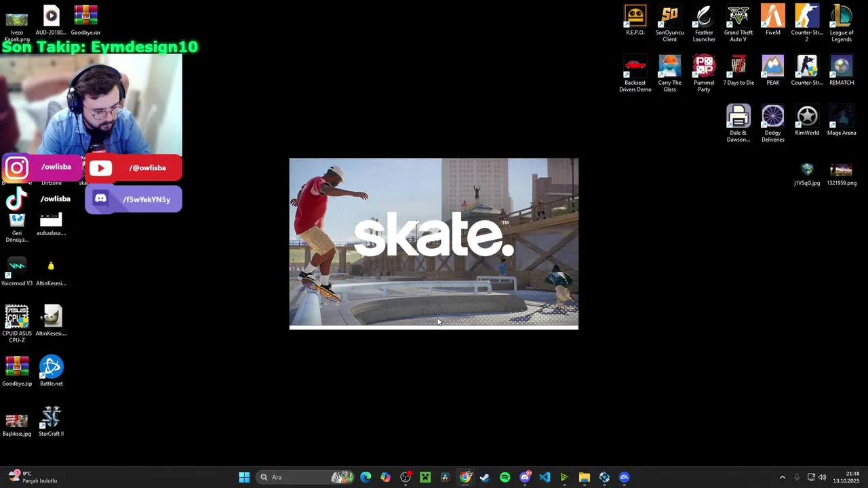Select the Dodgy Deliveries icon

tap(772, 124)
